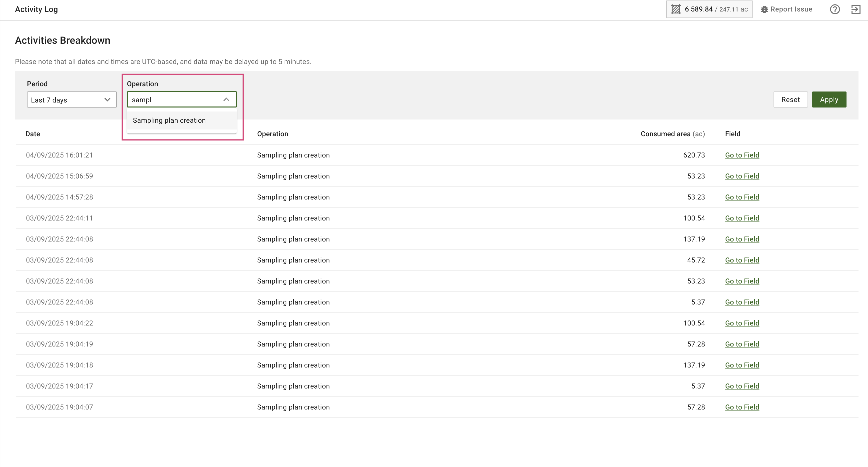The image size is (868, 467).
Task: Open Go to Field for the 04/09/2025 15:06:59 row
Action: 742,176
